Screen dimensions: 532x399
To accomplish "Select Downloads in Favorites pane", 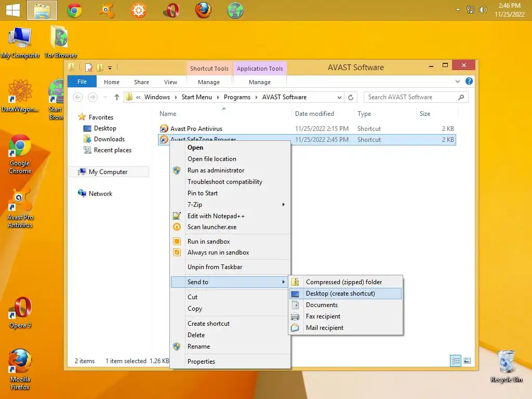I will [109, 139].
